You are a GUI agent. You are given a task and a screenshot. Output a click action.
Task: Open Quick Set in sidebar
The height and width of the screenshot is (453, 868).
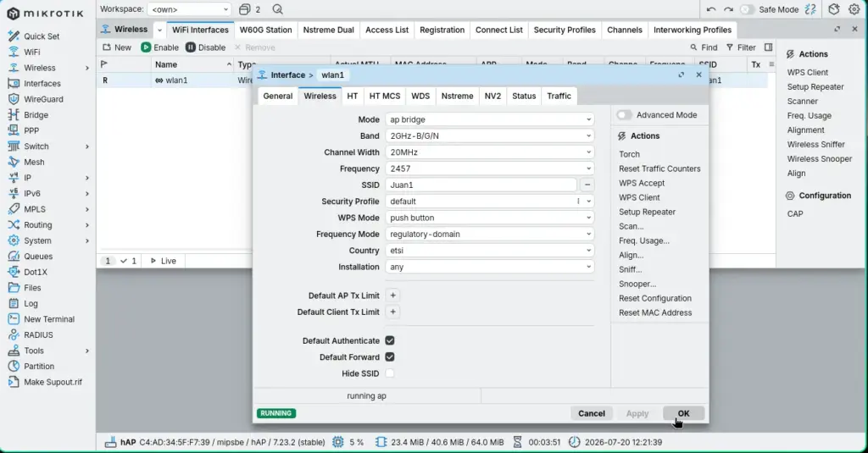click(x=41, y=36)
